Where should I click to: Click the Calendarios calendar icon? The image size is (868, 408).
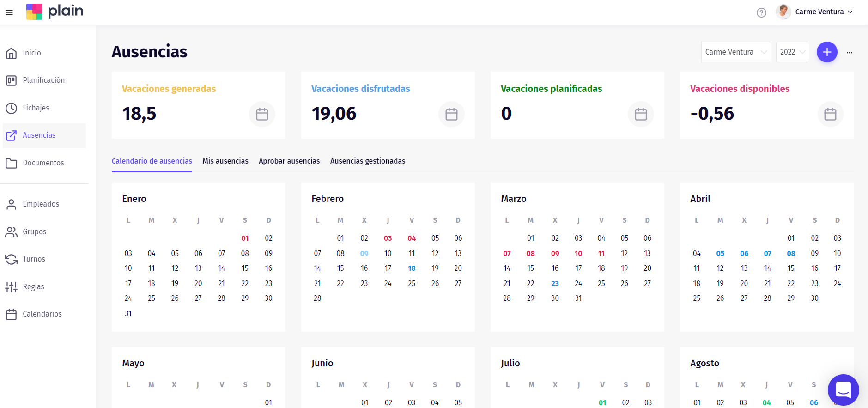tap(12, 314)
